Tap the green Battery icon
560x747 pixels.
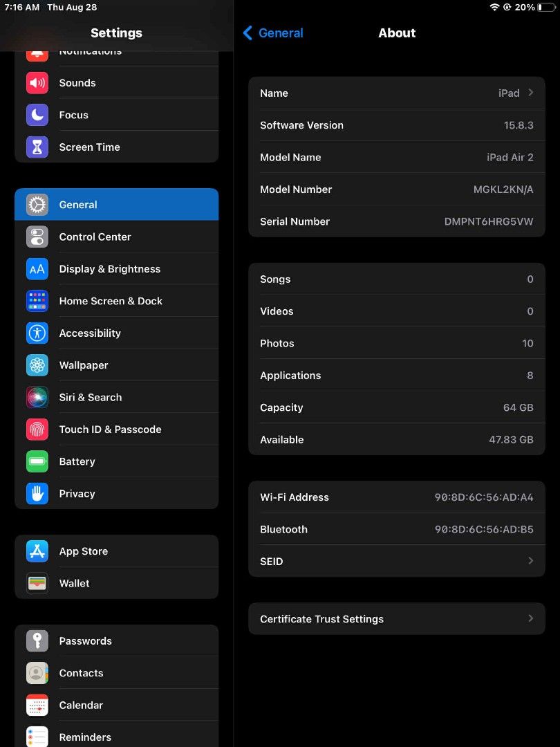[x=37, y=461]
